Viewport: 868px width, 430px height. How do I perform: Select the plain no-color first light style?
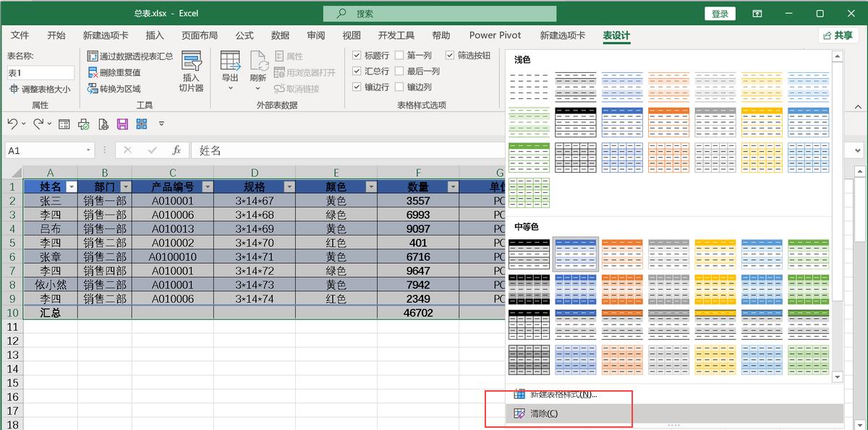point(529,86)
